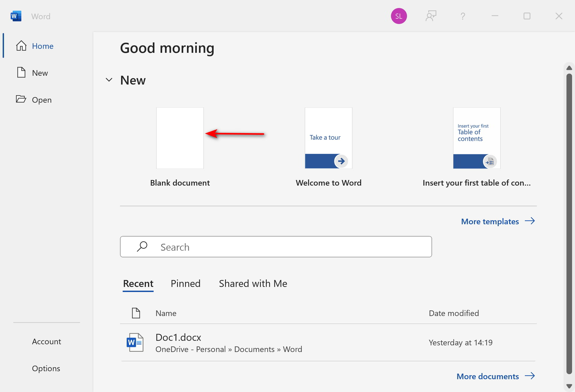This screenshot has height=392, width=575.
Task: Click the Word app logo icon
Action: [16, 16]
